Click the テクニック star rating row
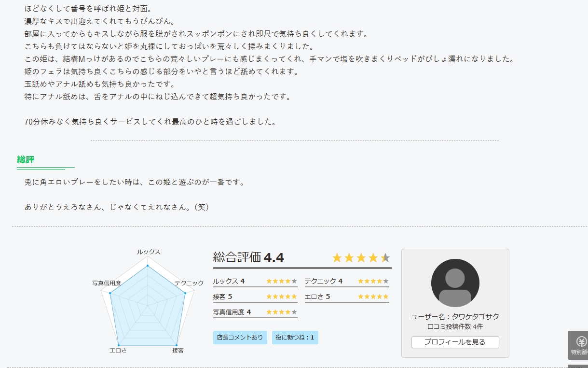This screenshot has width=588, height=368. click(347, 282)
